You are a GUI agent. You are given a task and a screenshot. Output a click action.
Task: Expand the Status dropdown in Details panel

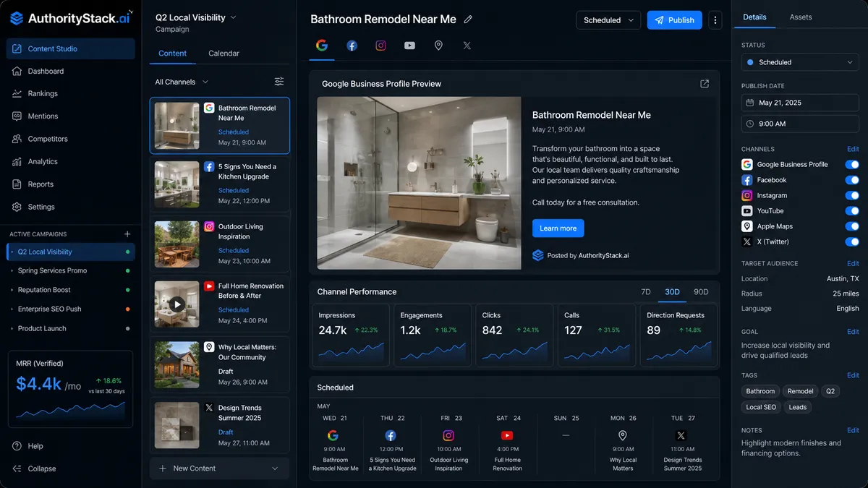click(x=801, y=62)
